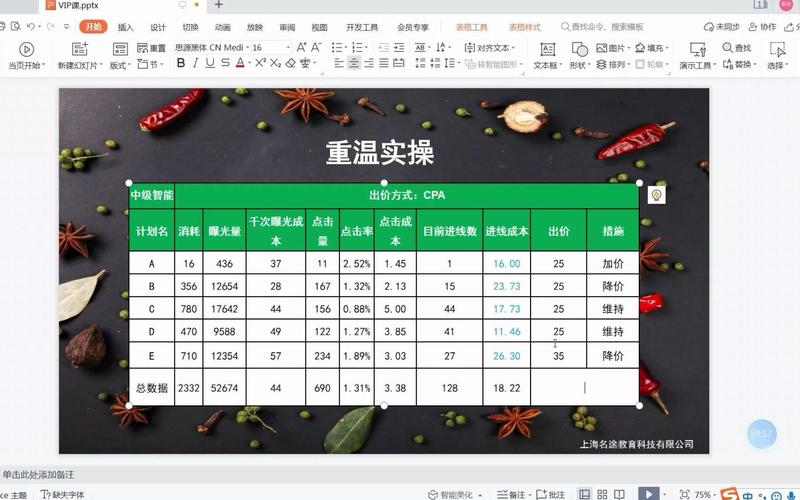Open the Table Tools (表格工具) tab
The image size is (800, 500).
(471, 27)
